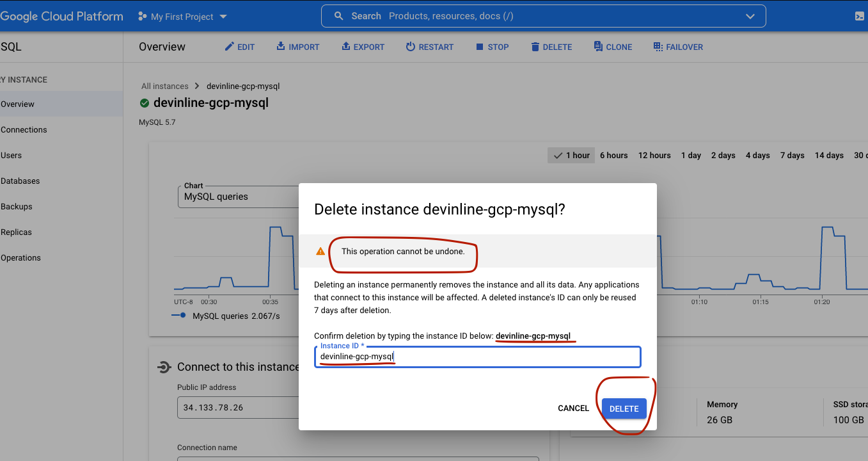This screenshot has height=461, width=868.
Task: Open the Users sidebar item
Action: (x=61, y=155)
